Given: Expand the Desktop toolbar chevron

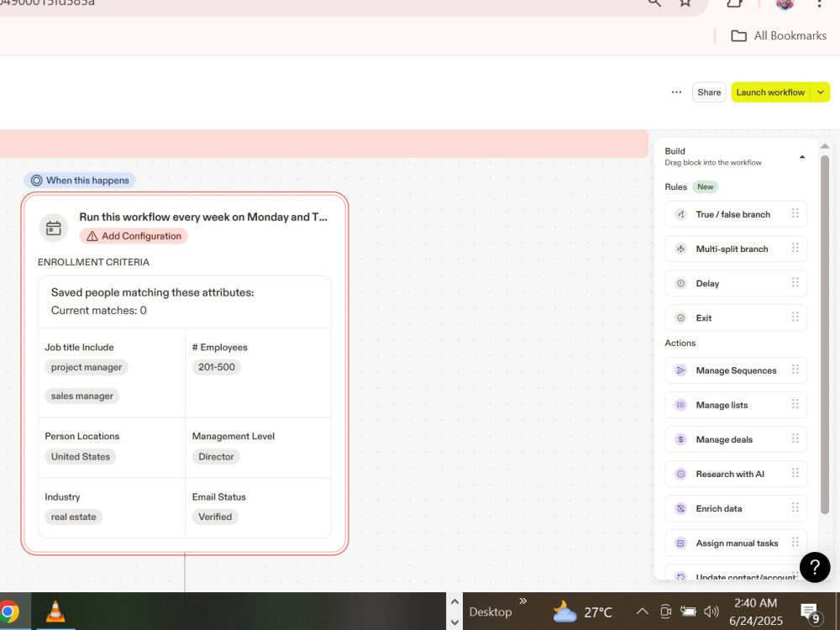Looking at the screenshot, I should pyautogui.click(x=523, y=601).
